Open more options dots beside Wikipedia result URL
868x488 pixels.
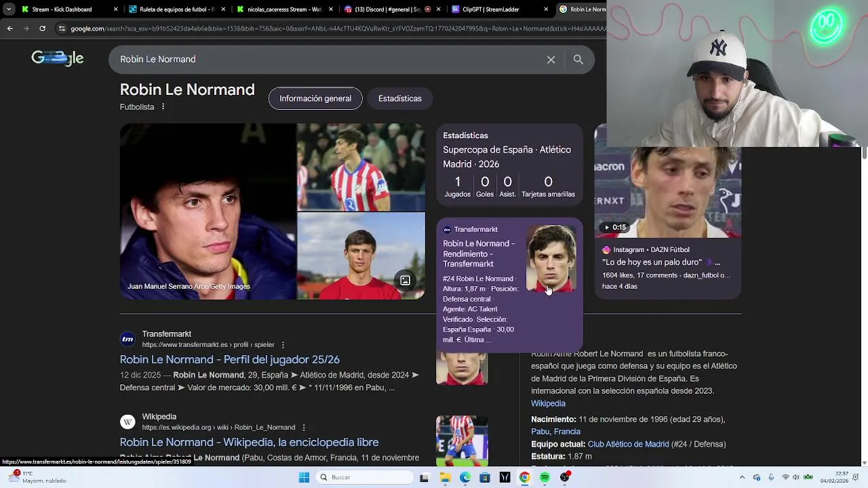(303, 428)
